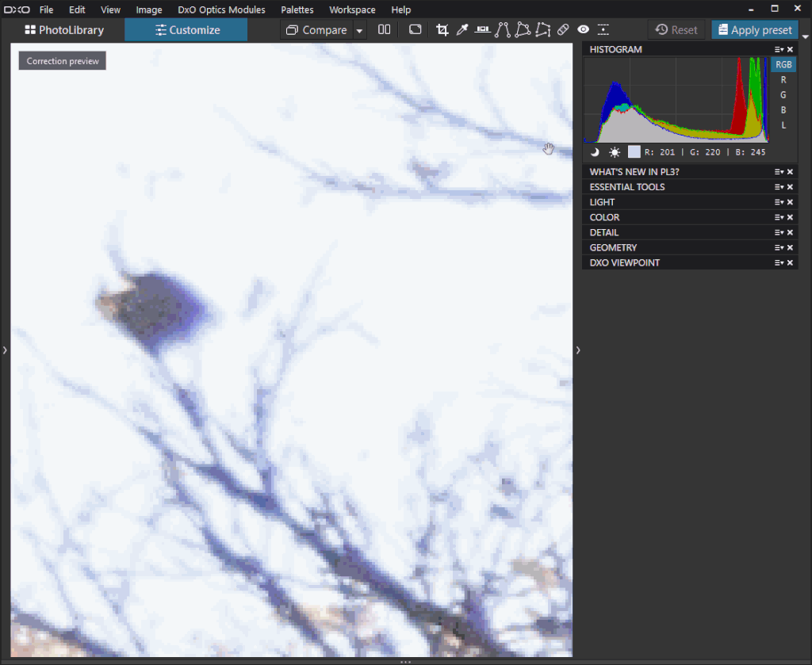812x665 pixels.
Task: Open the Histogram panel options menu
Action: (x=778, y=49)
